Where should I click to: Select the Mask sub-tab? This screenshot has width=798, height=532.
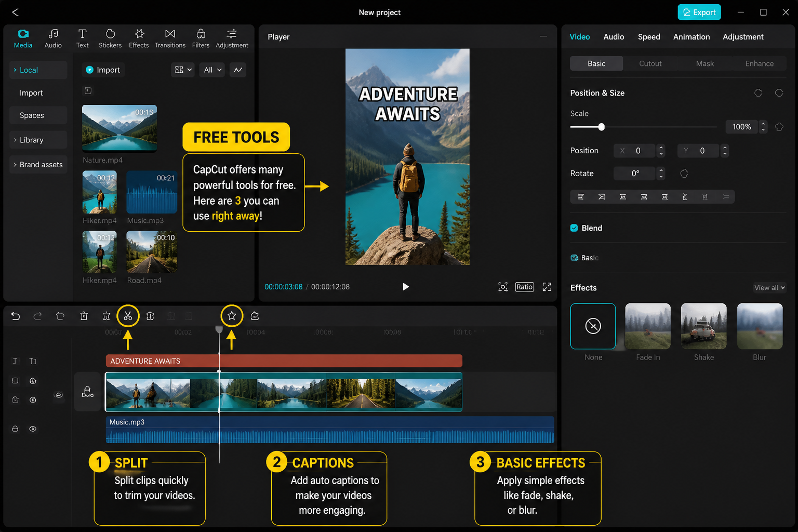704,63
